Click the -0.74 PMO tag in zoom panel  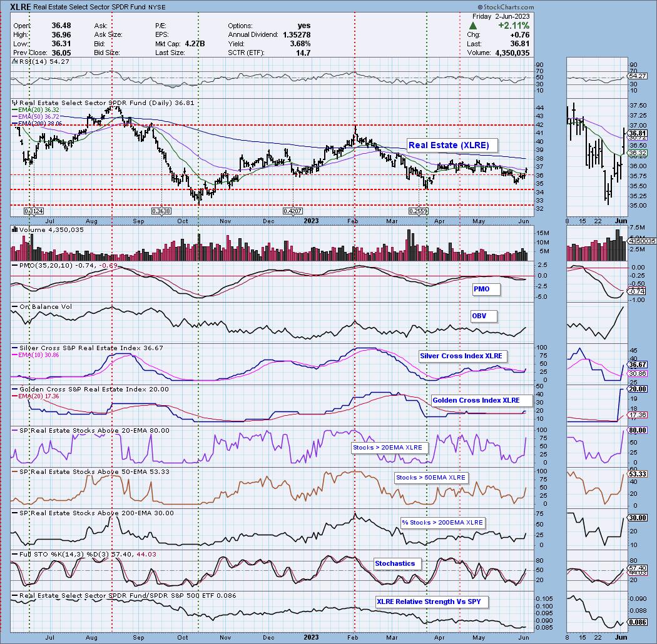point(638,291)
